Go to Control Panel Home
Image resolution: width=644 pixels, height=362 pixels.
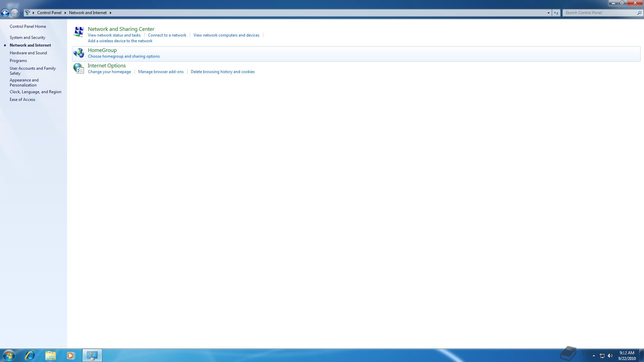coord(28,26)
